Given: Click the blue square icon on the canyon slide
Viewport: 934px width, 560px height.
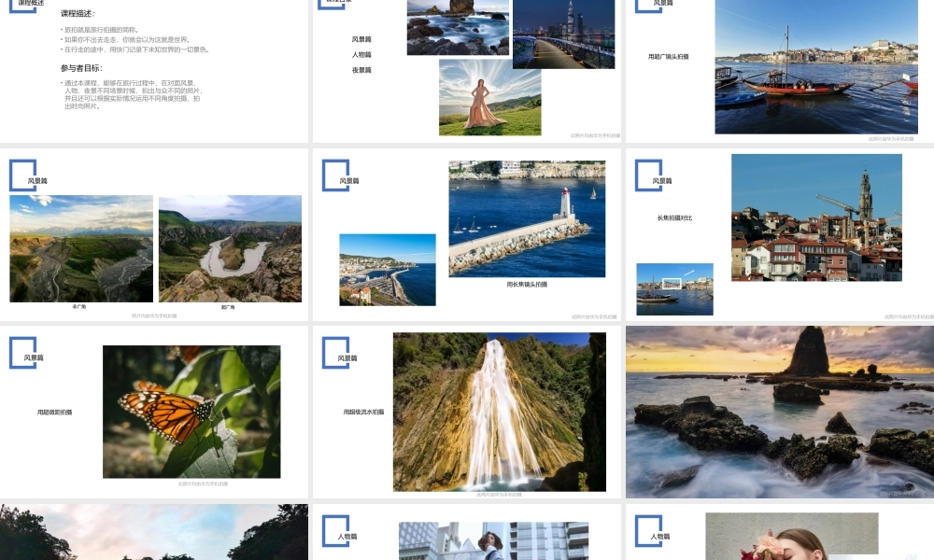Looking at the screenshot, I should (x=23, y=175).
